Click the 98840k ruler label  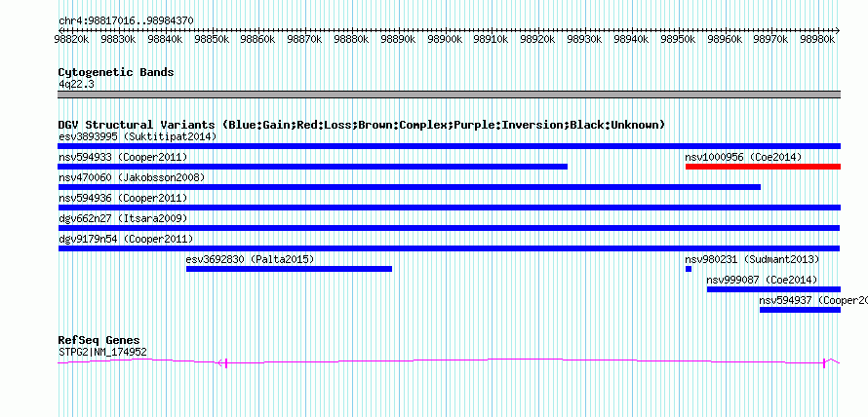tap(165, 40)
